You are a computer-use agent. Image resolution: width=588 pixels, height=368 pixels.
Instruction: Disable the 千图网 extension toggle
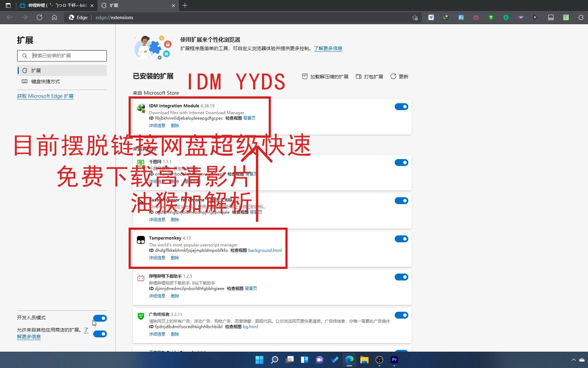[x=402, y=163]
